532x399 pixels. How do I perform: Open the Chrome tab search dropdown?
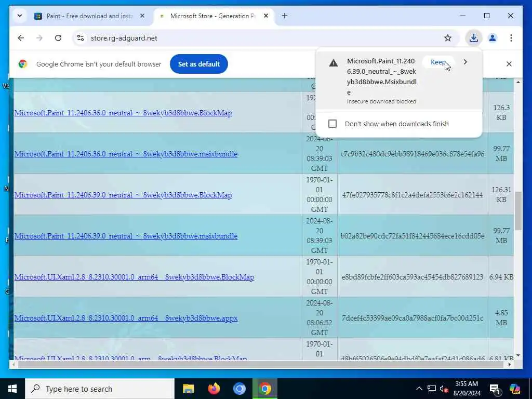(20, 16)
